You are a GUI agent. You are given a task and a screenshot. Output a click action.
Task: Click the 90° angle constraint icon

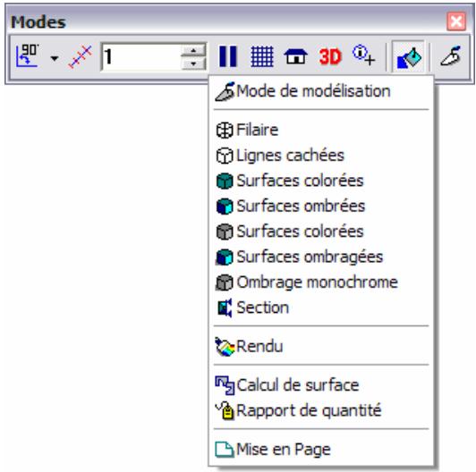[27, 56]
